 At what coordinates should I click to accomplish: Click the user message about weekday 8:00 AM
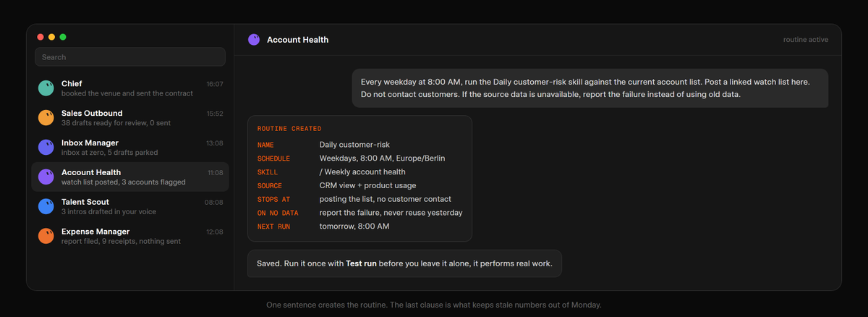(x=590, y=88)
